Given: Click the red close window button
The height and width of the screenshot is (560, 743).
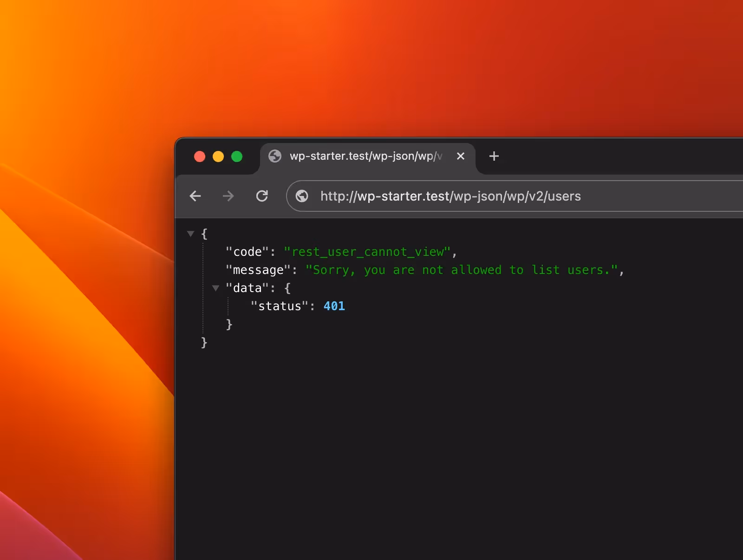Looking at the screenshot, I should (x=200, y=156).
